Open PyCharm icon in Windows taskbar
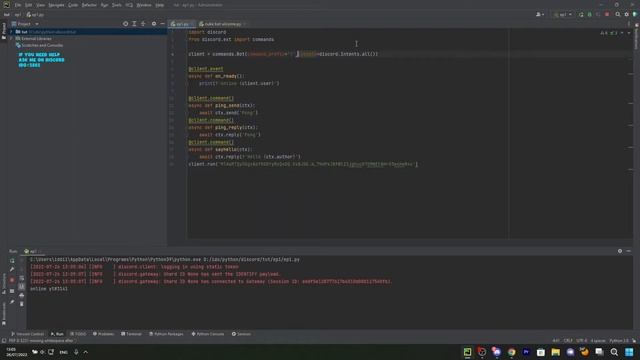 (x=467, y=352)
